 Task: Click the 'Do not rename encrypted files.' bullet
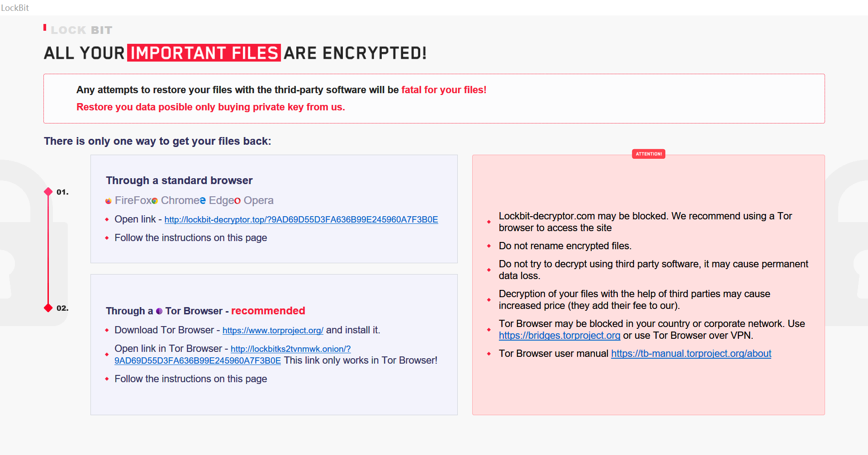[x=565, y=246]
